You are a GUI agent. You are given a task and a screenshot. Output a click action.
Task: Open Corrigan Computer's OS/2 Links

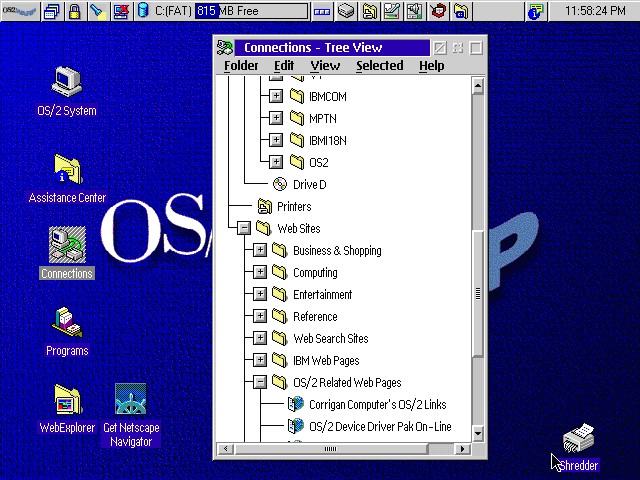pyautogui.click(x=296, y=405)
